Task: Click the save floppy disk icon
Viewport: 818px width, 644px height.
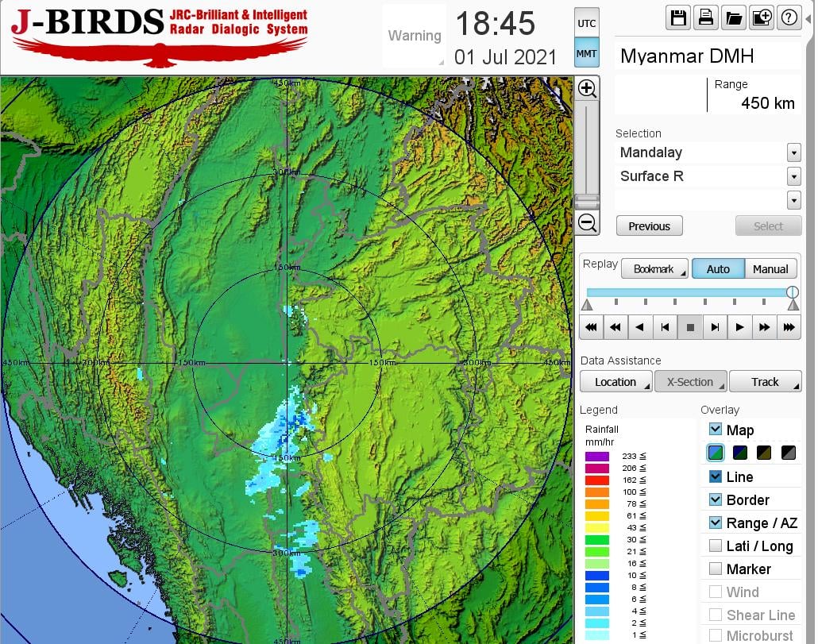Action: [x=678, y=17]
